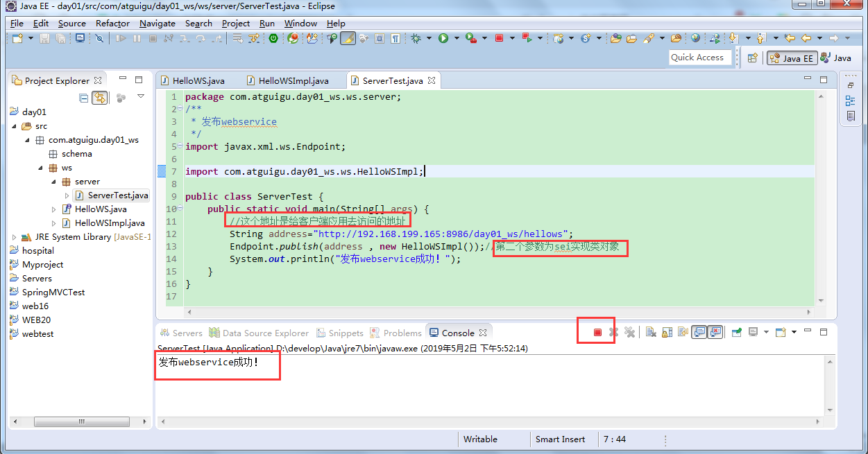Image resolution: width=868 pixels, height=454 pixels.
Task: Click the Open Task toolbar icon
Action: tap(631, 38)
